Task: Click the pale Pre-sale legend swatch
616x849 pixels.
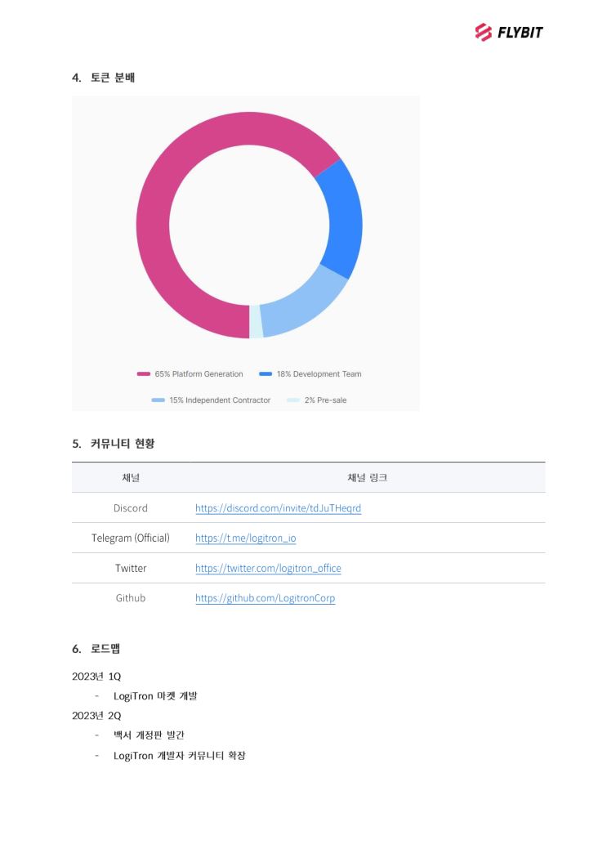Action: click(x=292, y=400)
